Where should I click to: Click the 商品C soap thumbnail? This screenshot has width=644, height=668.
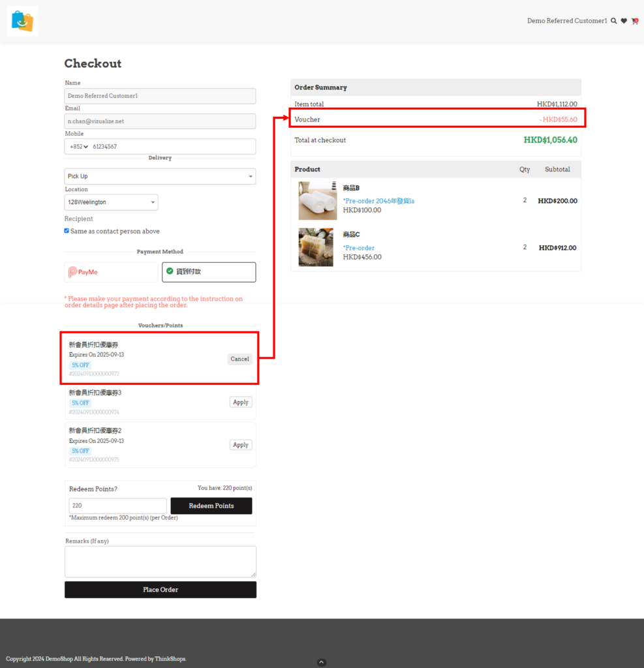(x=316, y=247)
